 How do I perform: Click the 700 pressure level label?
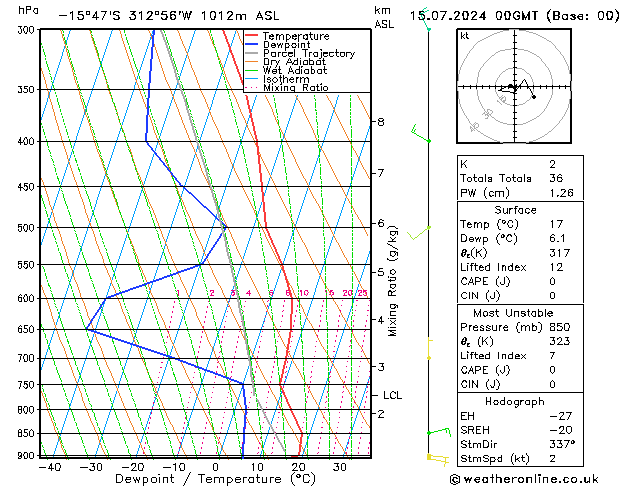click(28, 358)
